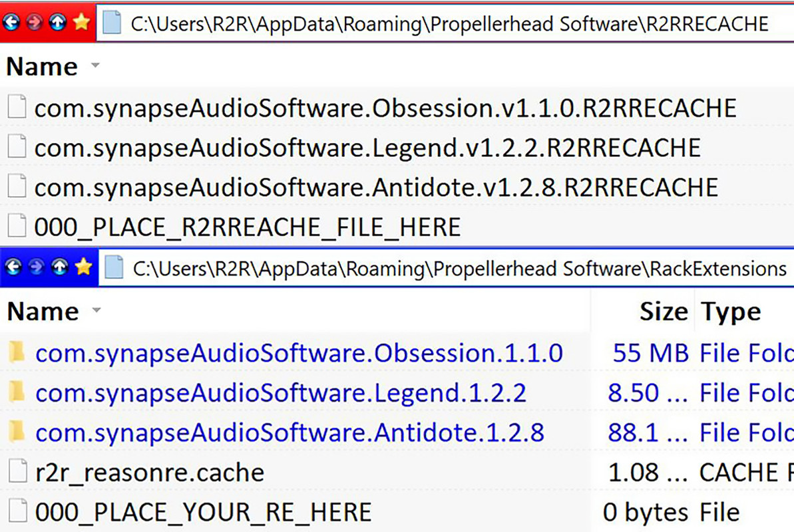Image resolution: width=794 pixels, height=532 pixels.
Task: Click Up arrow in R2RRECACHE window
Action: [x=58, y=22]
